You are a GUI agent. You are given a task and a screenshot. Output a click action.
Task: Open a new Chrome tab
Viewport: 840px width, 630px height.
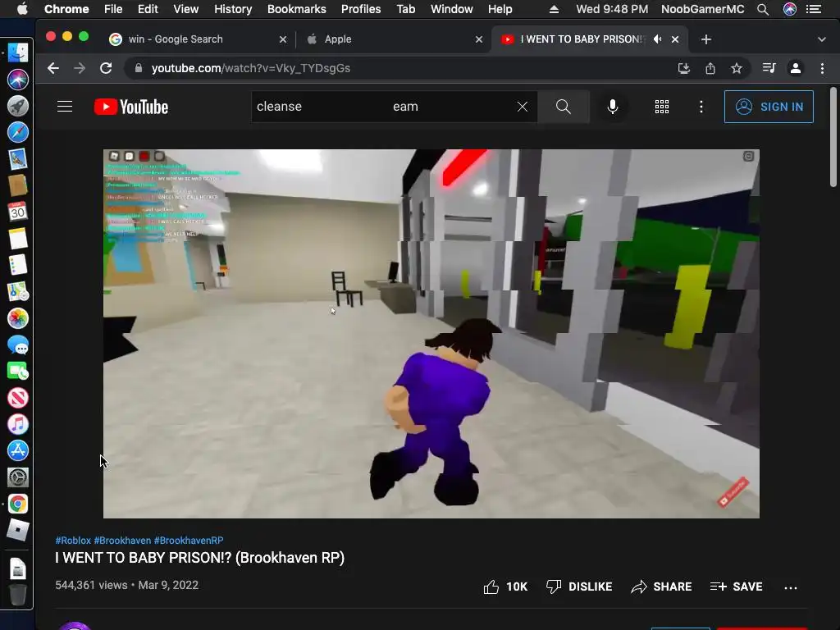706,39
